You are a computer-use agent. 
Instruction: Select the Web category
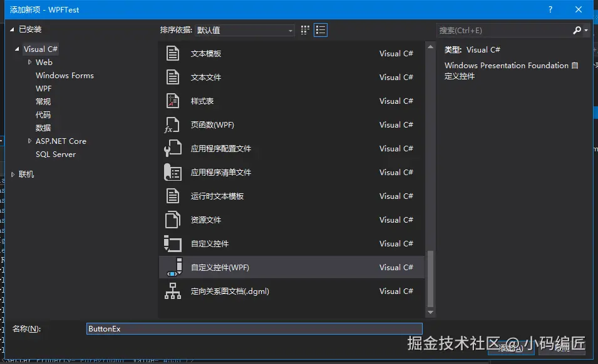(44, 62)
